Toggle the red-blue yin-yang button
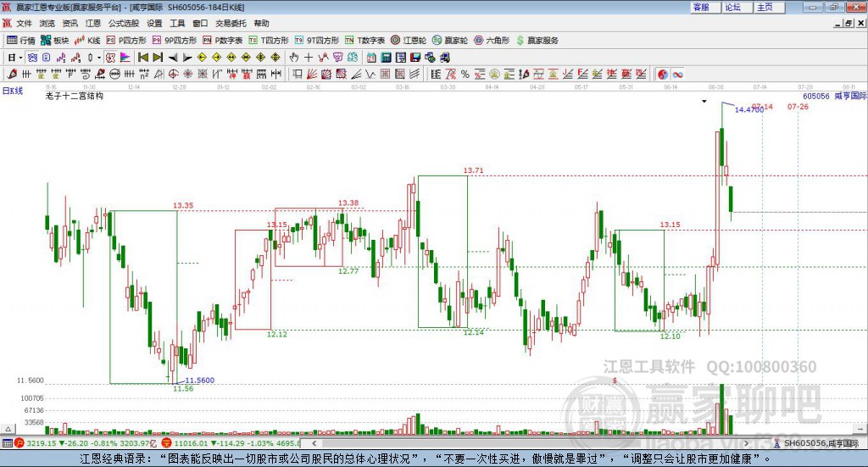Image resolution: width=868 pixels, height=467 pixels. [x=663, y=74]
